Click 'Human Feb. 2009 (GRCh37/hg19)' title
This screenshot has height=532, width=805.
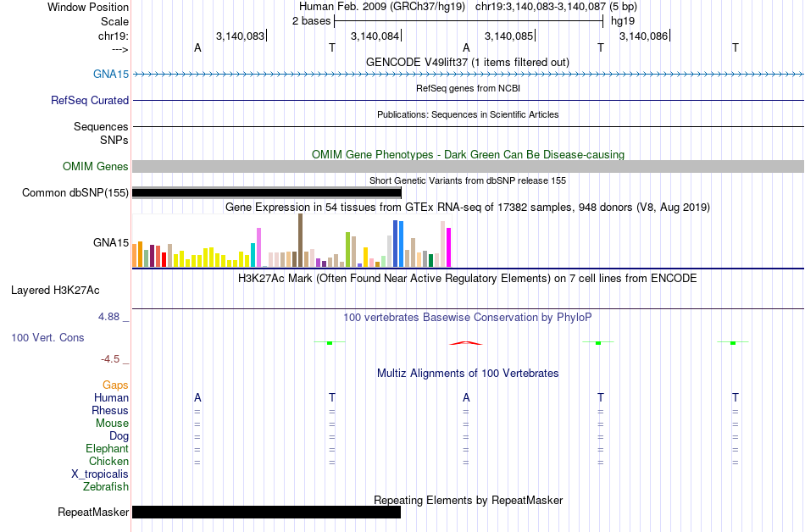(382, 7)
